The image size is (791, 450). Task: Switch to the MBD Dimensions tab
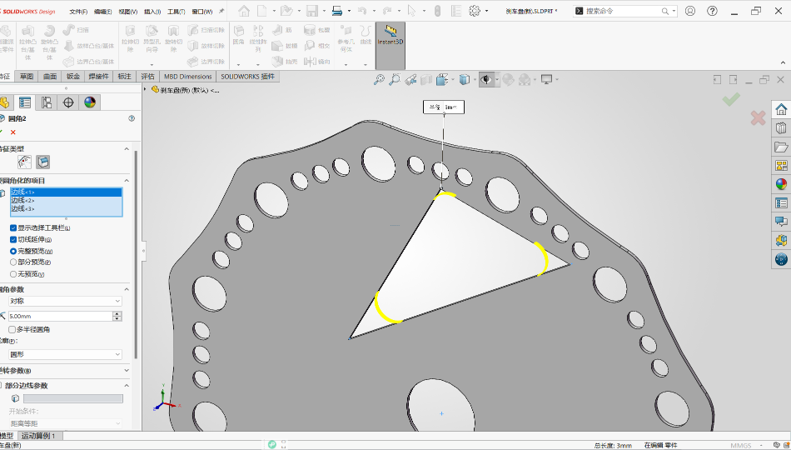pos(188,77)
